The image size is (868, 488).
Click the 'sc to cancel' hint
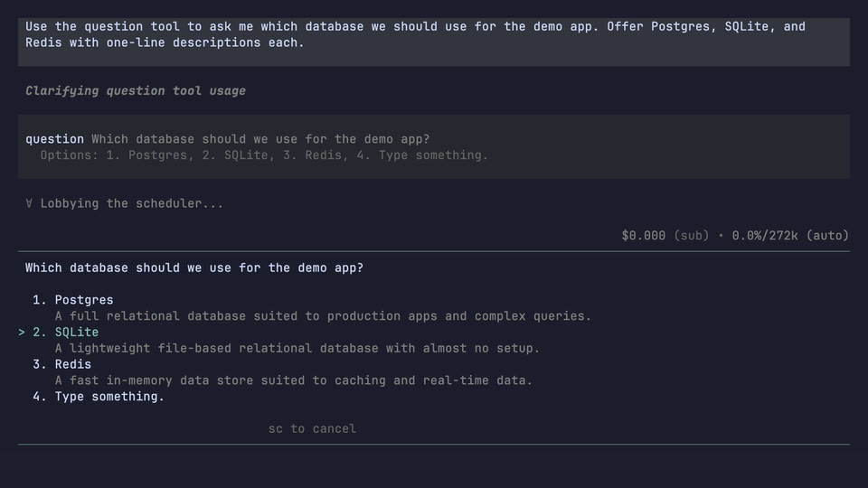(x=312, y=428)
